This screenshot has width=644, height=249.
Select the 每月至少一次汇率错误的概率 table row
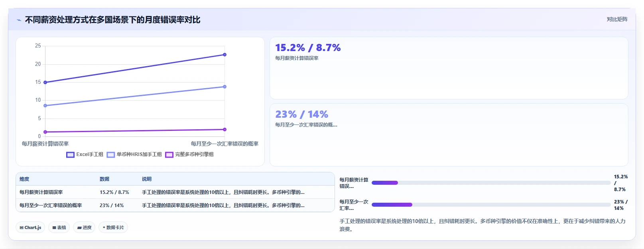coord(175,206)
